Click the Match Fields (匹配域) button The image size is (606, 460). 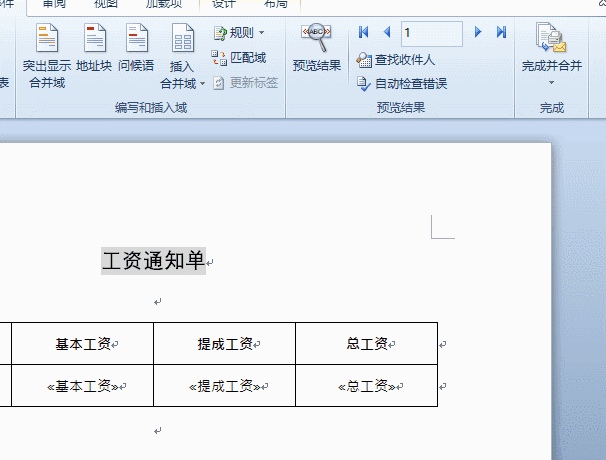tap(239, 58)
